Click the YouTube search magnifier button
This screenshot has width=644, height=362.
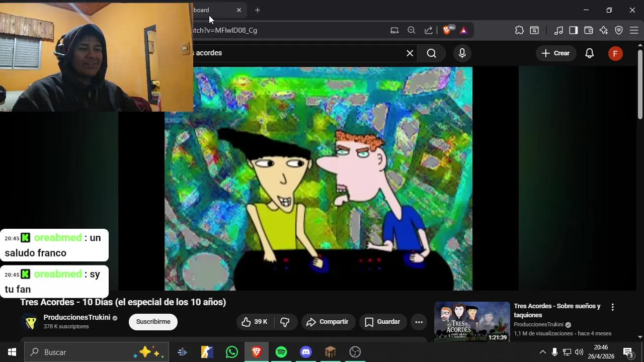[432, 53]
